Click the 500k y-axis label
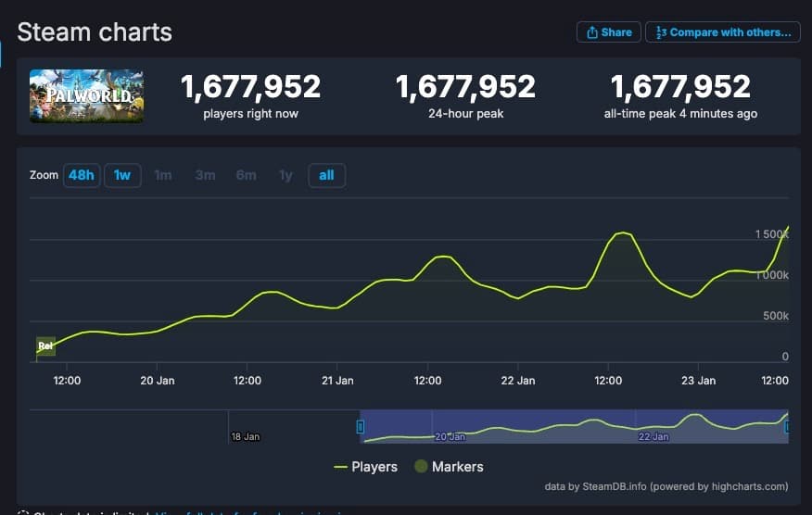The height and width of the screenshot is (515, 812). (776, 316)
